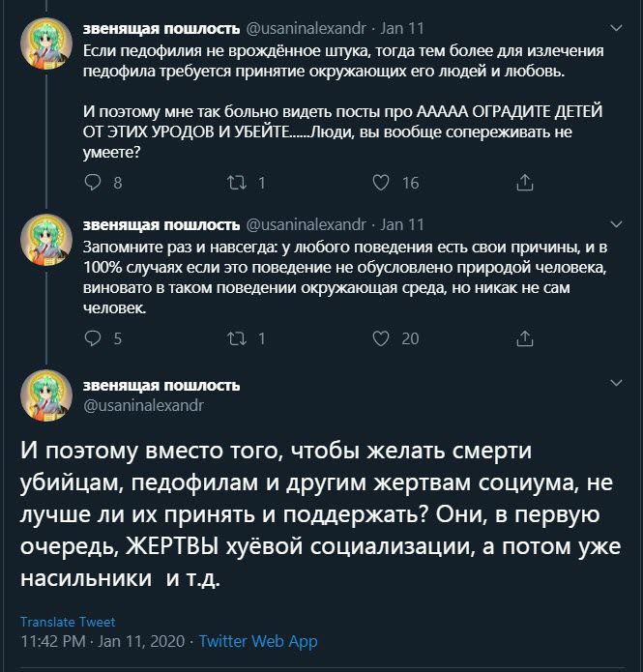
Task: Open the second tweet's more options chevron
Action: (617, 225)
